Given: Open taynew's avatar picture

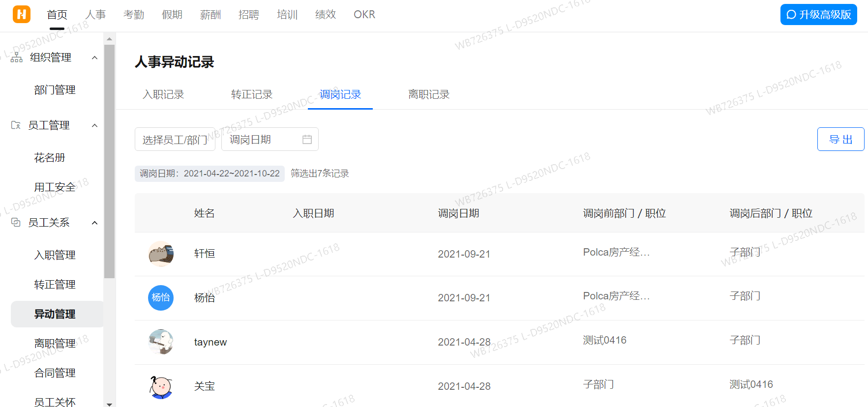Looking at the screenshot, I should pyautogui.click(x=161, y=342).
